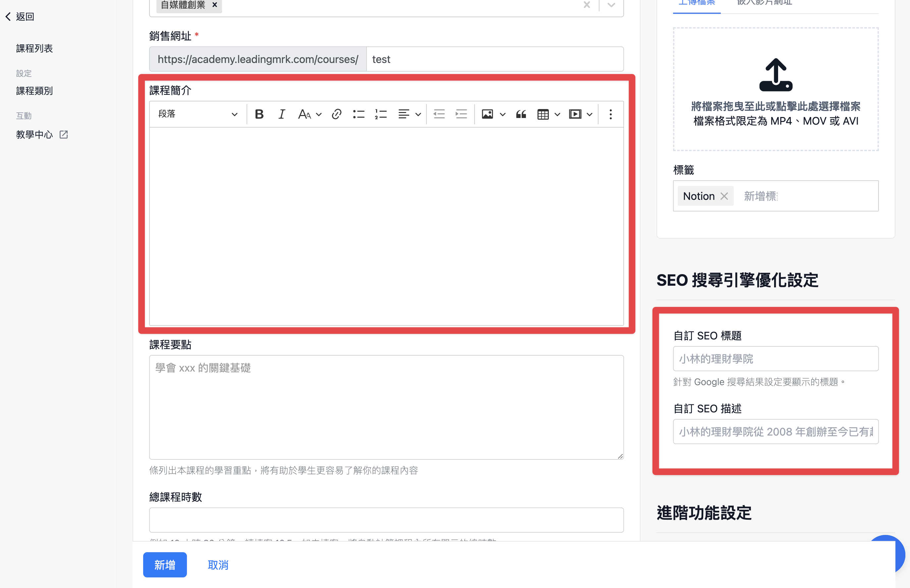Image resolution: width=910 pixels, height=588 pixels.
Task: Decrease indent in editor
Action: click(x=439, y=114)
